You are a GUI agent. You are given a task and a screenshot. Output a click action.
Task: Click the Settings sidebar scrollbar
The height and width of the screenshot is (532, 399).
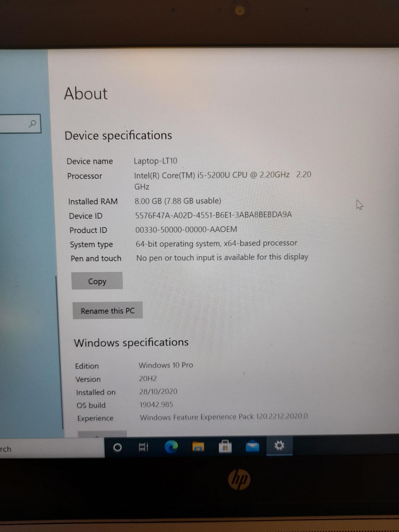59,352
